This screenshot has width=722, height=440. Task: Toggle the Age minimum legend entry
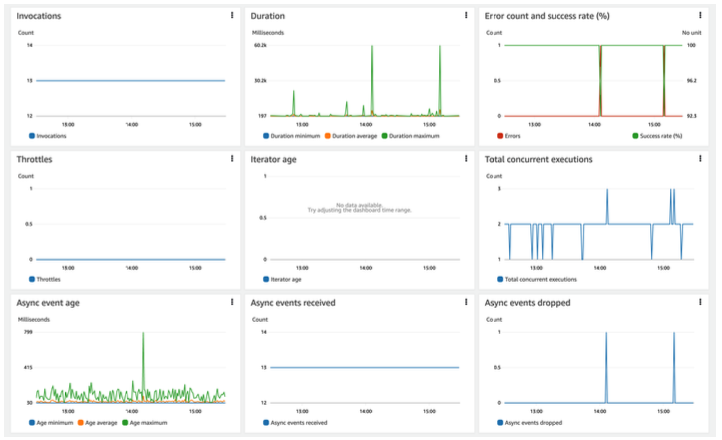(x=51, y=423)
